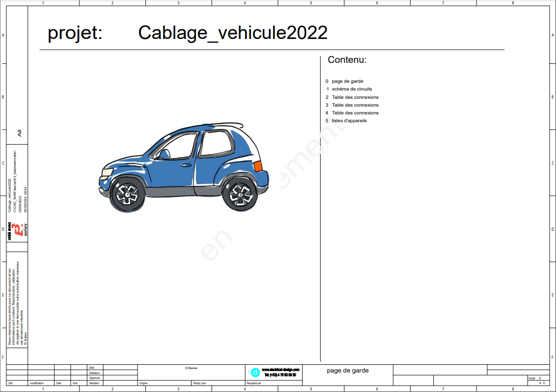Image resolution: width=556 pixels, height=392 pixels.
Task: Open entry 3 'Table des connexions'
Action: click(x=352, y=105)
